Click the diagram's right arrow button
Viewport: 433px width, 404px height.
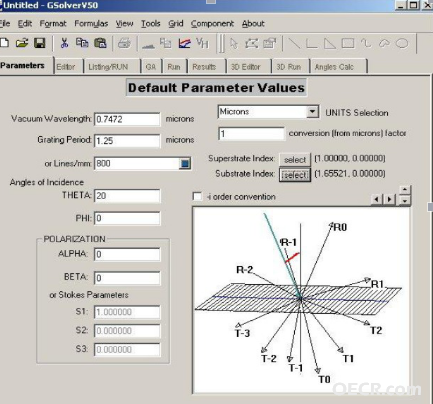pos(389,199)
